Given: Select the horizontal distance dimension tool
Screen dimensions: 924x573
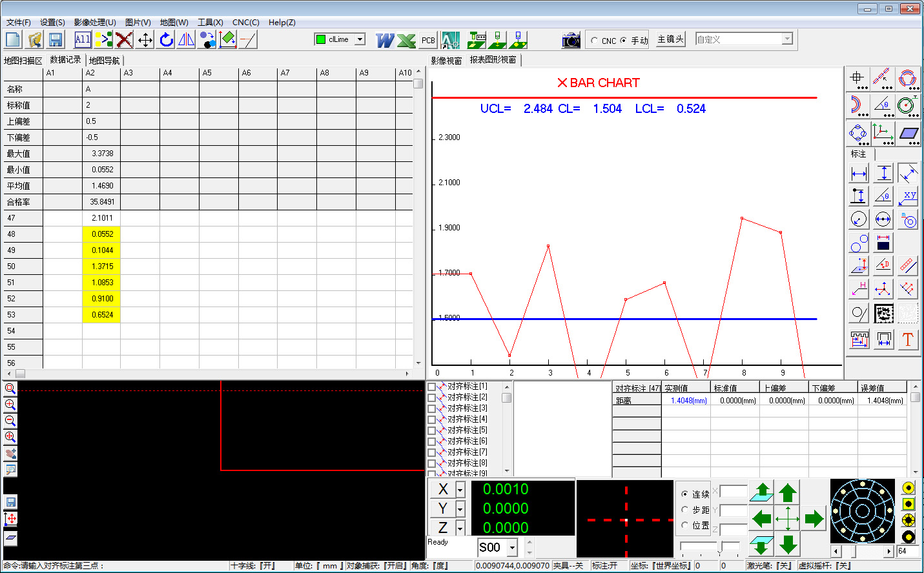Looking at the screenshot, I should [859, 174].
